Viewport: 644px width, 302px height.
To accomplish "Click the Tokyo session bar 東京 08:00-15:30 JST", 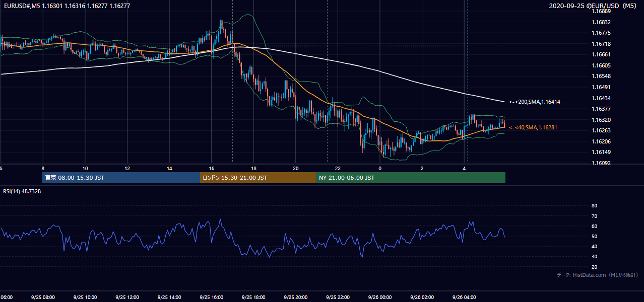I will point(121,178).
